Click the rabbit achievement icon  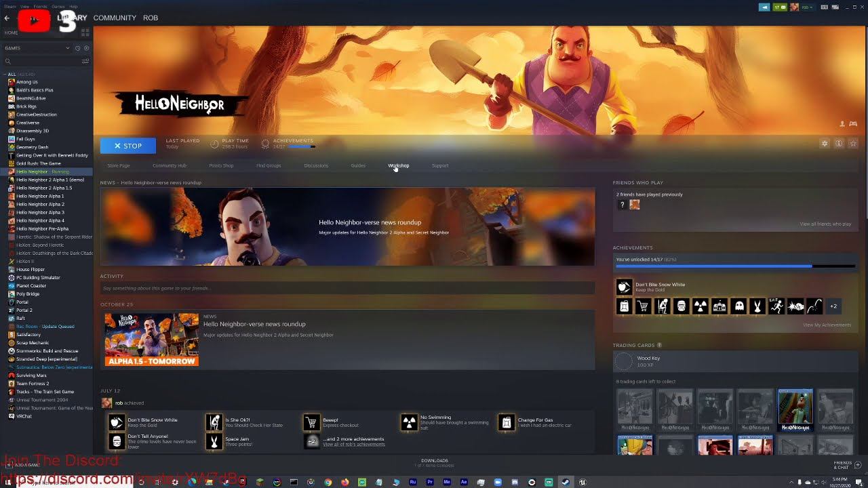[757, 306]
